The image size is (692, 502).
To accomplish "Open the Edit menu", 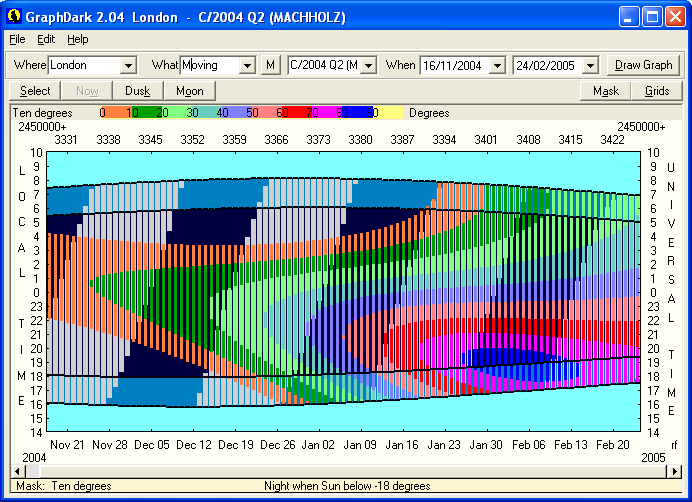I will 46,39.
